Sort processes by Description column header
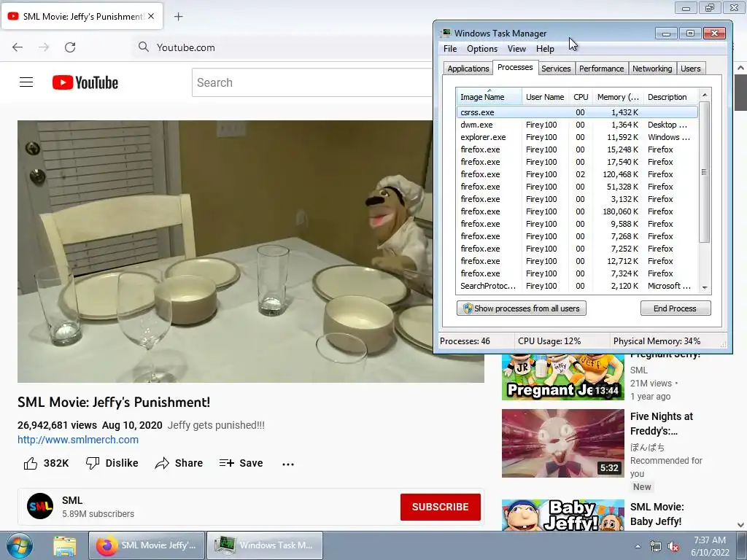747x560 pixels. (670, 97)
